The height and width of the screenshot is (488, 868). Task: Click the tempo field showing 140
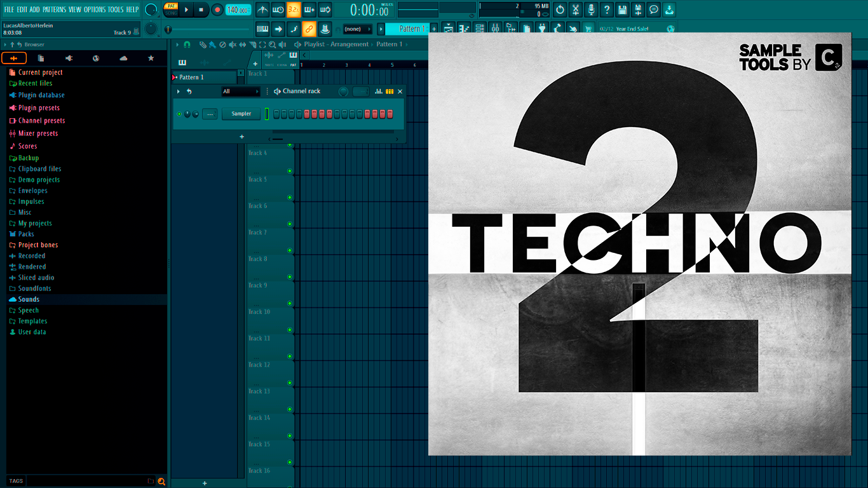click(238, 10)
